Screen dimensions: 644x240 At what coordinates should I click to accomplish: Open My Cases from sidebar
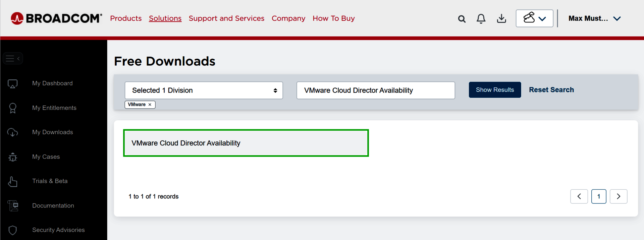[46, 157]
